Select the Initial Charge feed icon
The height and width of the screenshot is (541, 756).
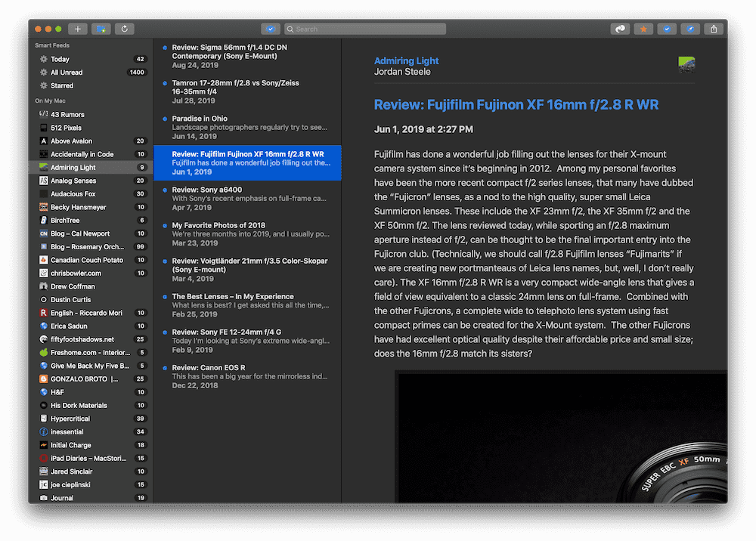tap(43, 445)
